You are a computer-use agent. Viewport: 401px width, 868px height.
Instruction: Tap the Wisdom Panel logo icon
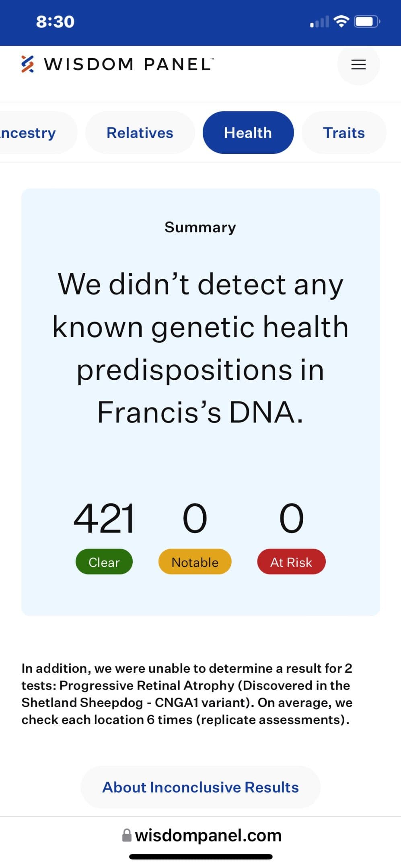pyautogui.click(x=27, y=64)
